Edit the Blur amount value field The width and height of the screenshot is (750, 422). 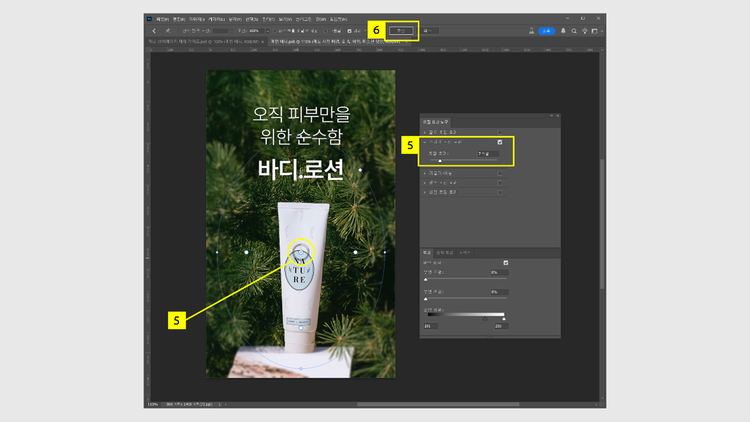(x=488, y=154)
